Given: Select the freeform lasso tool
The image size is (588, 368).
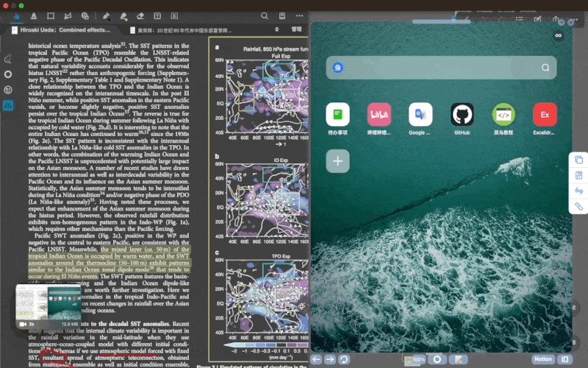Looking at the screenshot, I should (x=68, y=15).
